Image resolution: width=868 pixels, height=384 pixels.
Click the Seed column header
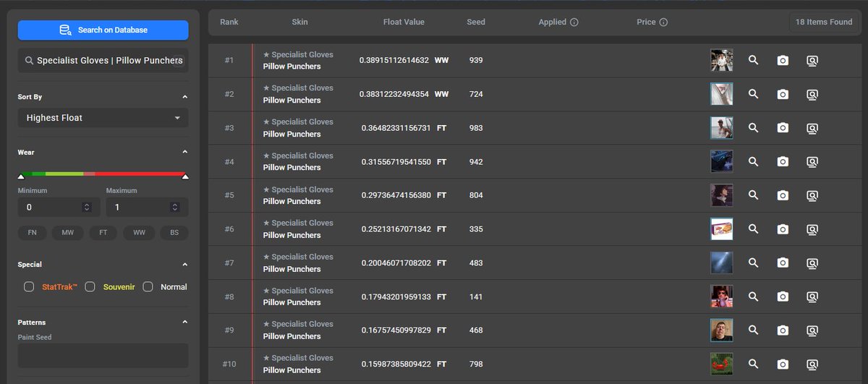point(476,22)
